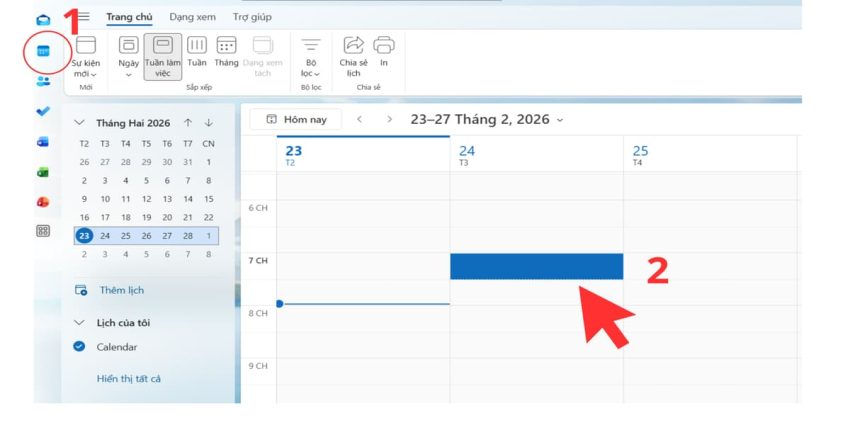Collapse the Lịch của tôi section
Viewport: 850px width, 425px height.
[79, 323]
